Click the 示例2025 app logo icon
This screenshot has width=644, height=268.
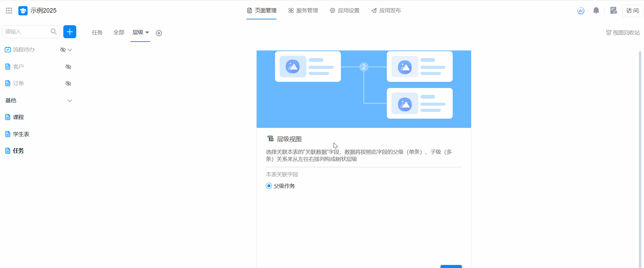coord(23,11)
